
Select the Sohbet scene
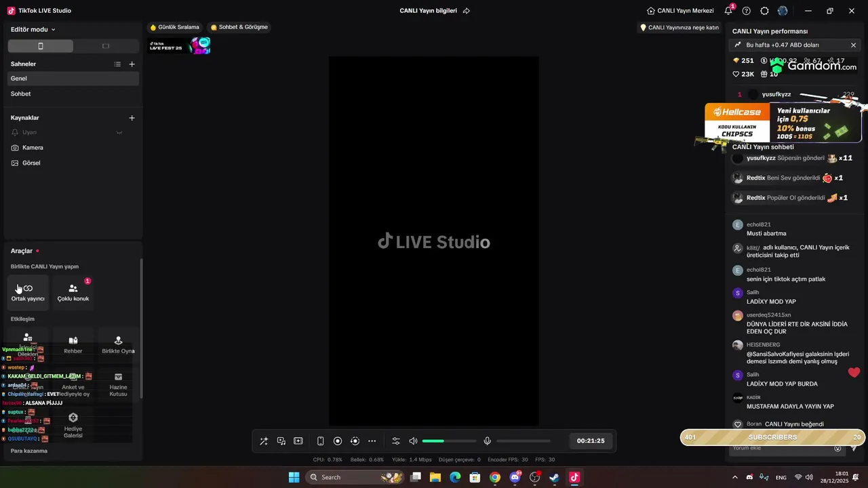click(73, 94)
